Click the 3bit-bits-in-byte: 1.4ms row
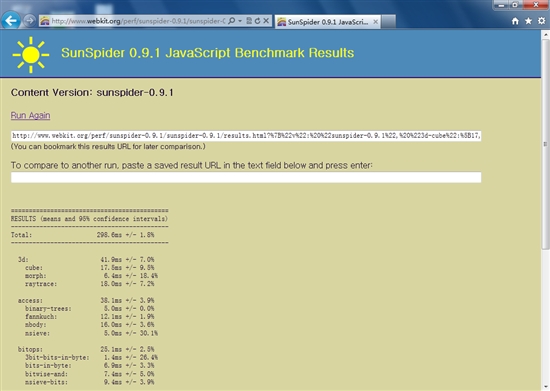550x391 pixels. (91, 357)
